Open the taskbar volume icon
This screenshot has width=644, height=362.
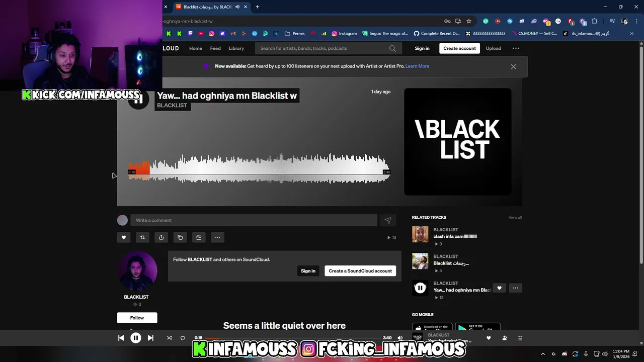click(x=605, y=354)
